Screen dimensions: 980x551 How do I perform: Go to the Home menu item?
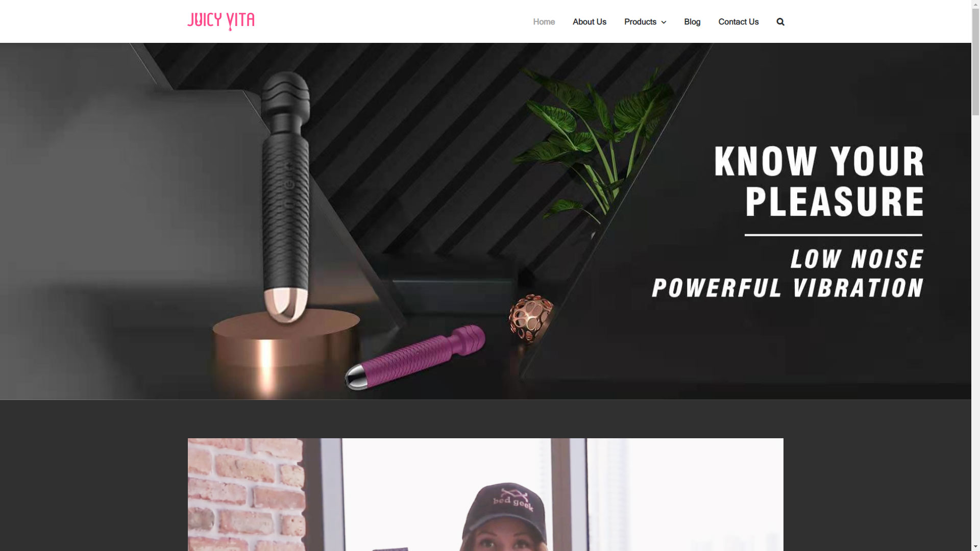[x=544, y=22]
